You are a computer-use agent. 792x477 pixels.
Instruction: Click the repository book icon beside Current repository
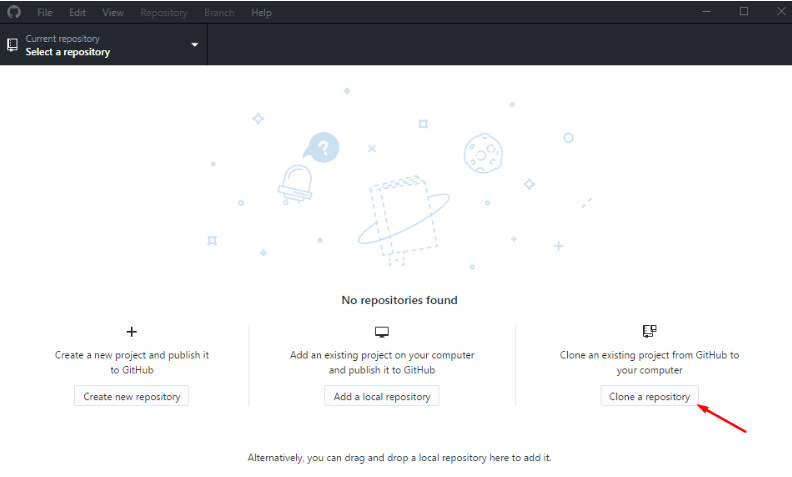[x=12, y=45]
